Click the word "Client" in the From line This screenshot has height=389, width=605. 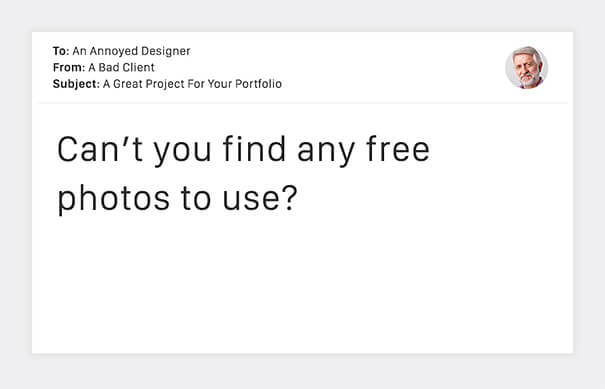[139, 68]
